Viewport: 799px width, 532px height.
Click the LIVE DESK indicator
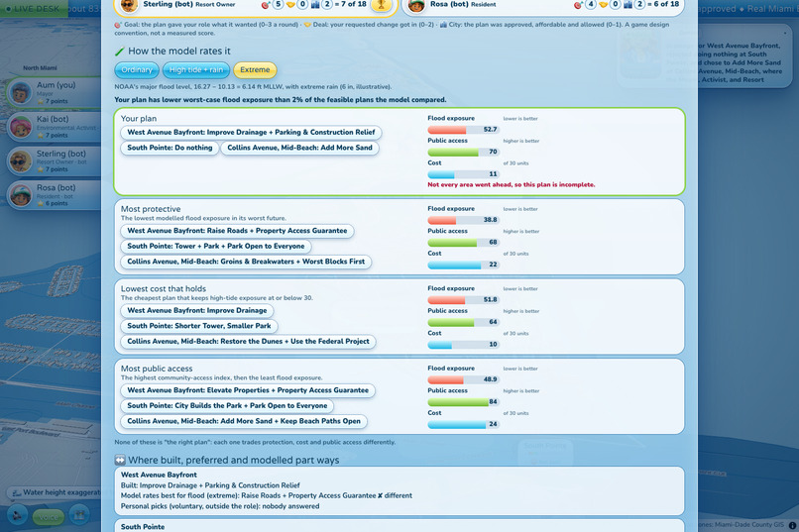34,9
